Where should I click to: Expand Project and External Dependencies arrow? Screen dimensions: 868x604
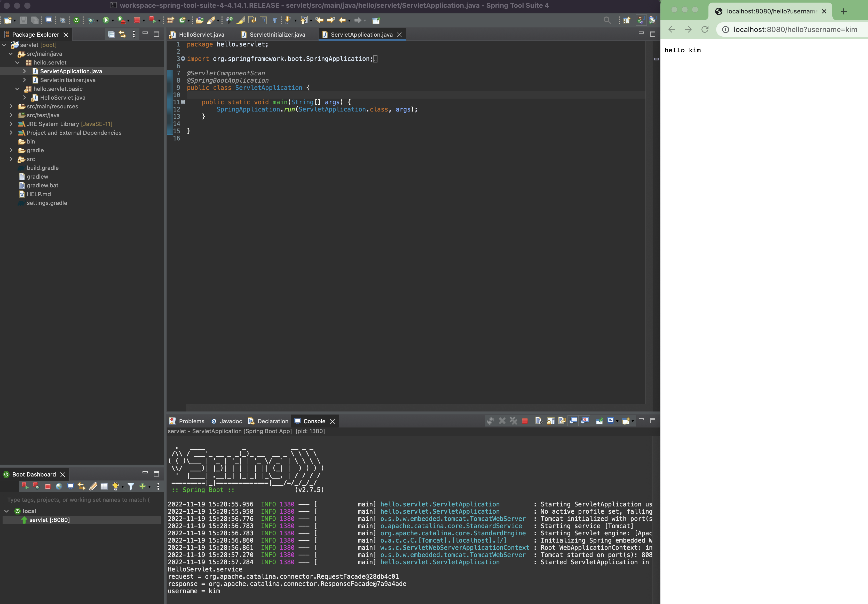point(11,133)
